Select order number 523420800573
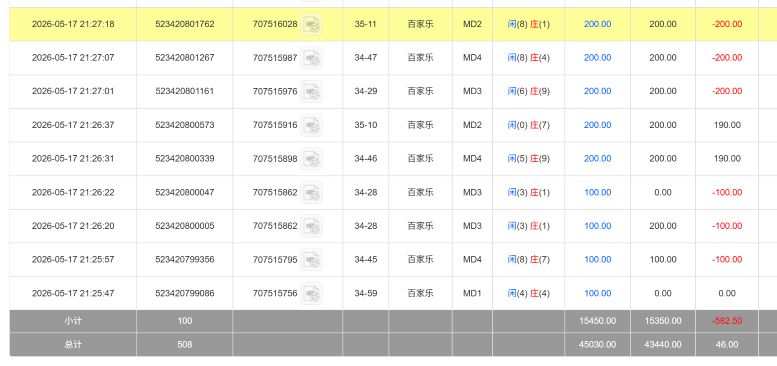This screenshot has width=777, height=366. [185, 125]
